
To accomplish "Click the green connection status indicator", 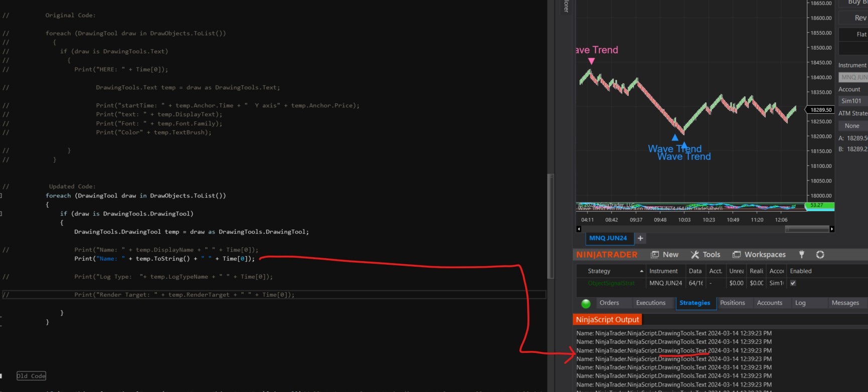I will point(586,303).
